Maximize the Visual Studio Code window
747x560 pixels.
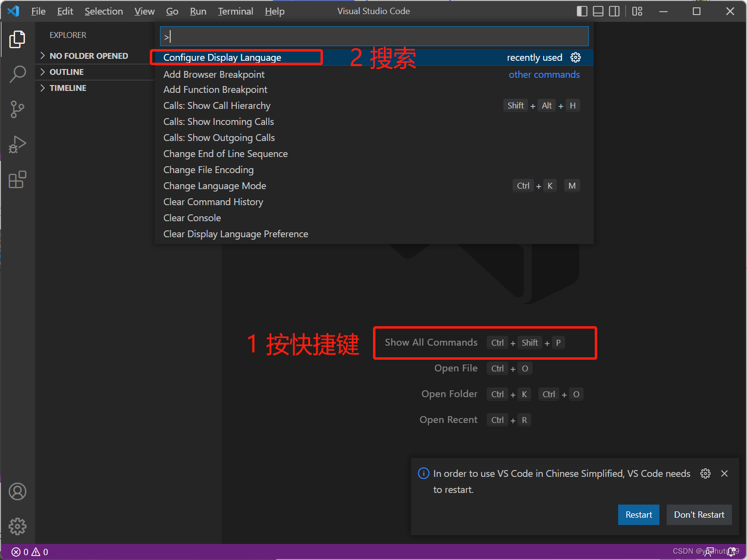click(696, 11)
